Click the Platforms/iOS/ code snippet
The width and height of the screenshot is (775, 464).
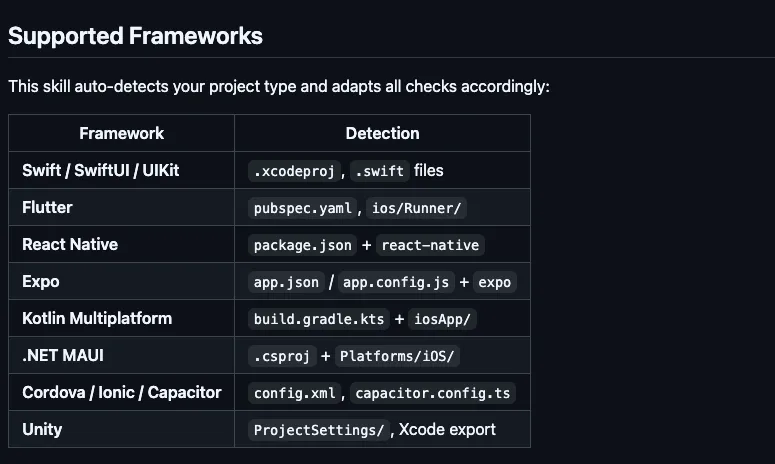[399, 356]
